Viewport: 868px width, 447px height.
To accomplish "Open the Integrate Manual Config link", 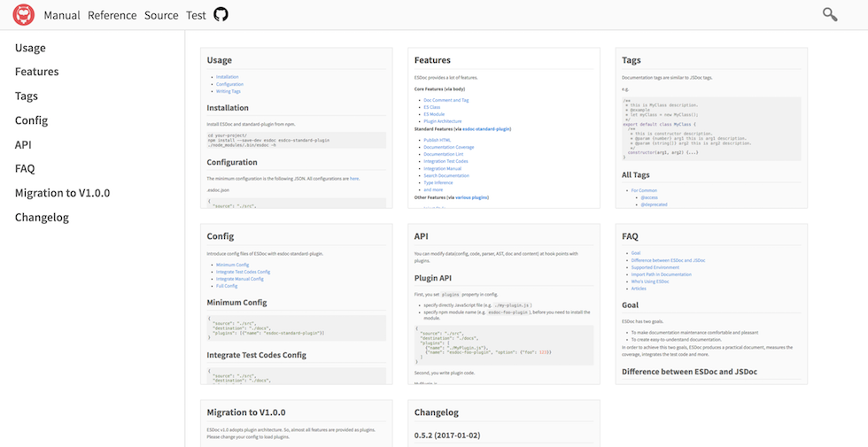I will (240, 279).
